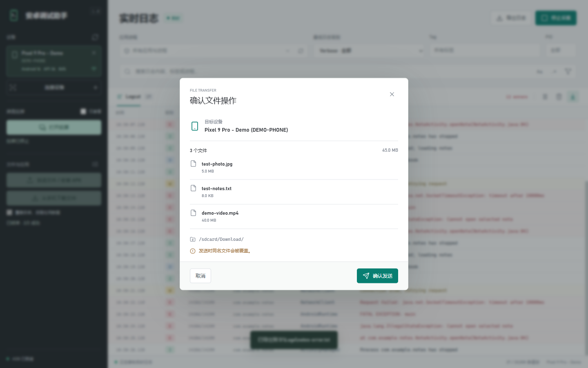The width and height of the screenshot is (588, 368).
Task: Click the 目标设备 label
Action: [214, 122]
